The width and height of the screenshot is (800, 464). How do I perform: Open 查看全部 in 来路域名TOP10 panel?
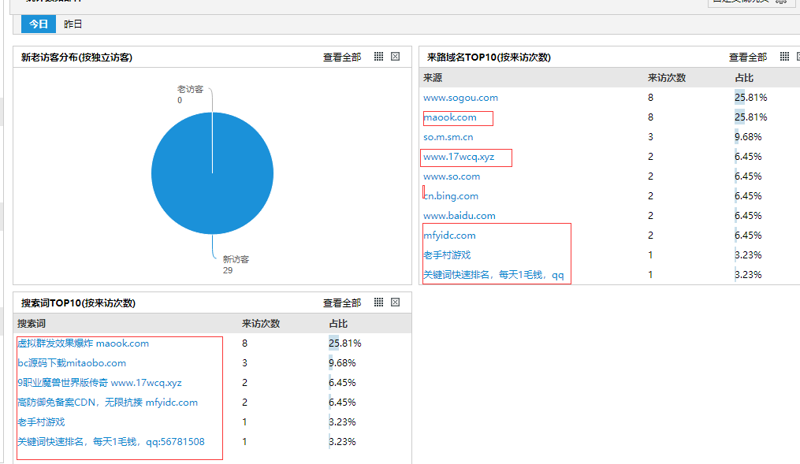coord(748,57)
